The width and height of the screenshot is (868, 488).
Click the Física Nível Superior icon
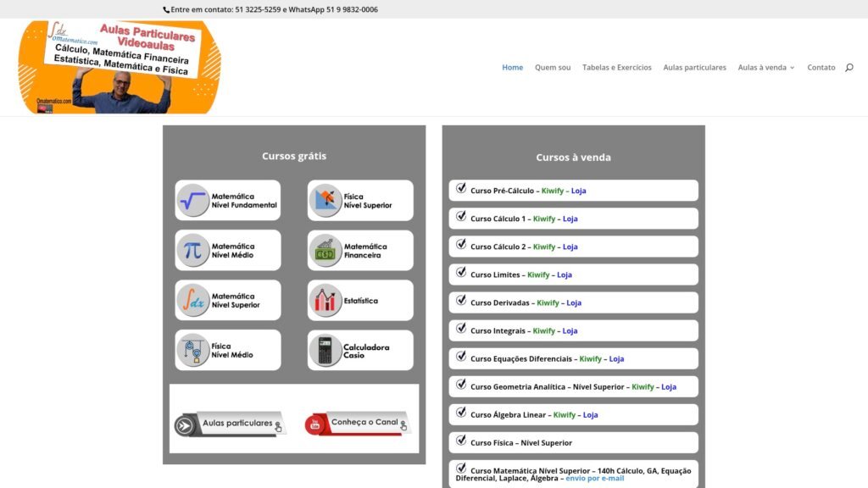(325, 201)
